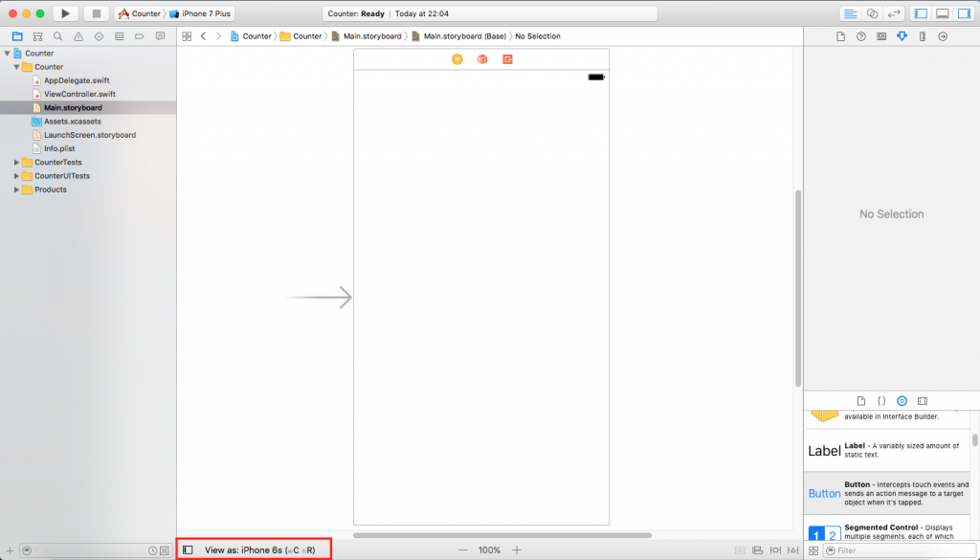The height and width of the screenshot is (560, 980).
Task: Switch to the Assistant editor
Action: click(872, 13)
